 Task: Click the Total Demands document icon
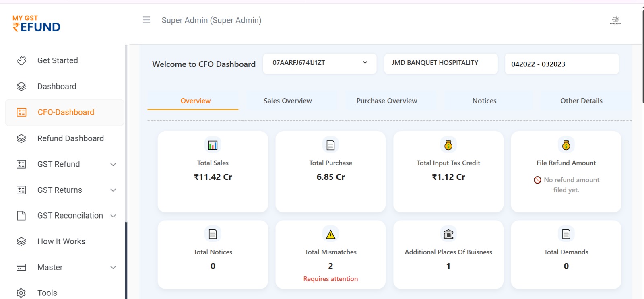[566, 234]
